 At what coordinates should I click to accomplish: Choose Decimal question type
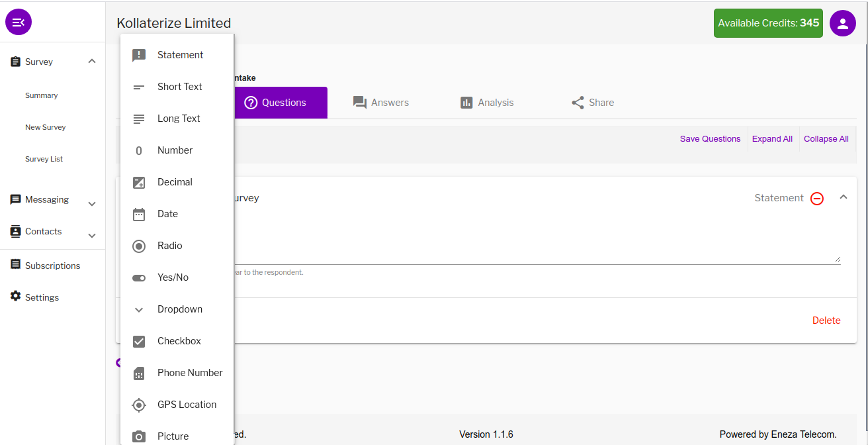[177, 182]
